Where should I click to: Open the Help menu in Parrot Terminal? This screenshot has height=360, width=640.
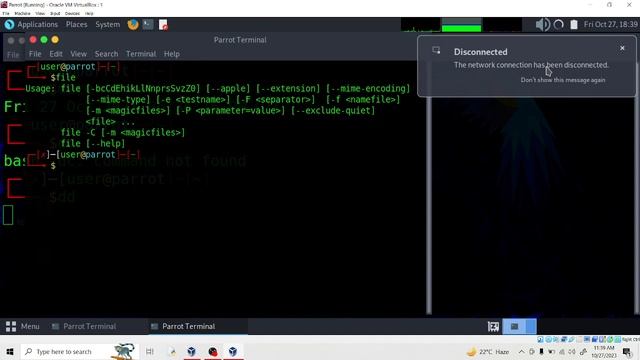click(x=171, y=54)
